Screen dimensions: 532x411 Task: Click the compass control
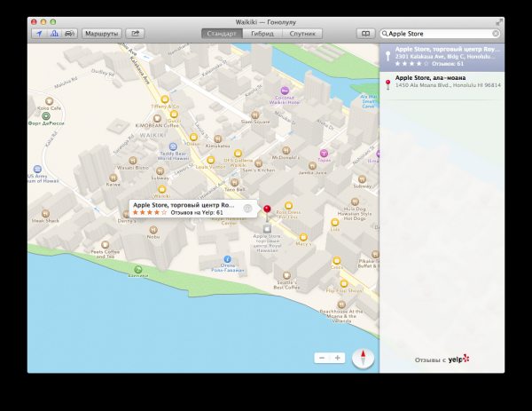[x=363, y=359]
